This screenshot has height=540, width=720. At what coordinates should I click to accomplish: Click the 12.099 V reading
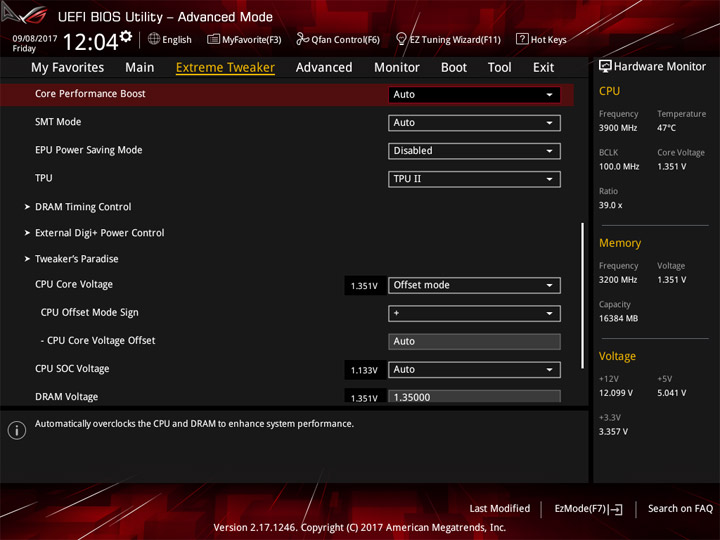(616, 393)
